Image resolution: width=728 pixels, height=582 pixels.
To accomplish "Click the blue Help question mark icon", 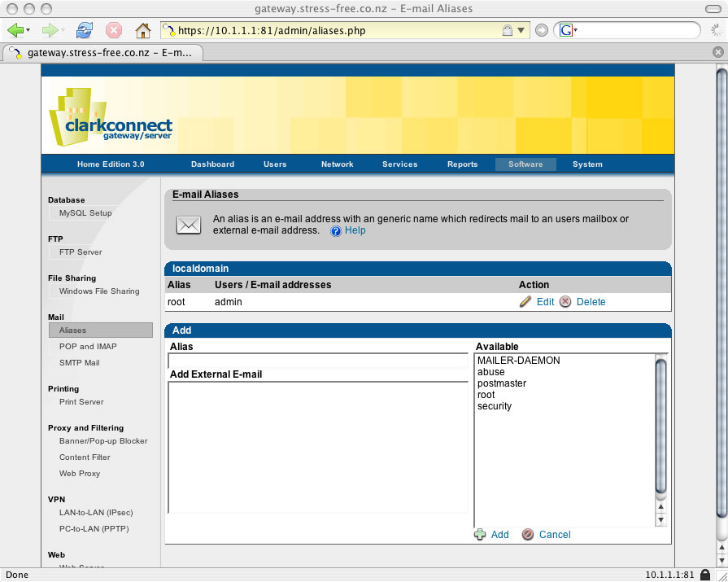I will coord(336,231).
